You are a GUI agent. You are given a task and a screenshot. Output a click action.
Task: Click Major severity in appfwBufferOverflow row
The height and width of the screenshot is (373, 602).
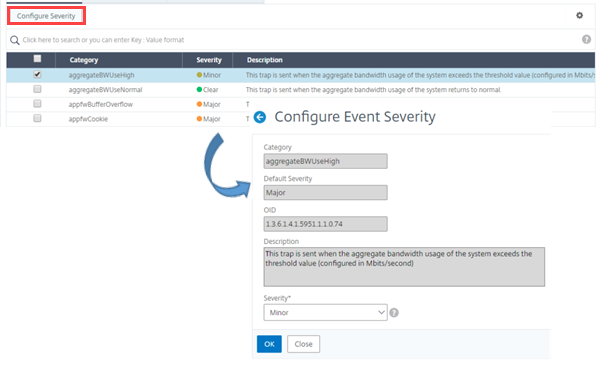click(x=208, y=104)
